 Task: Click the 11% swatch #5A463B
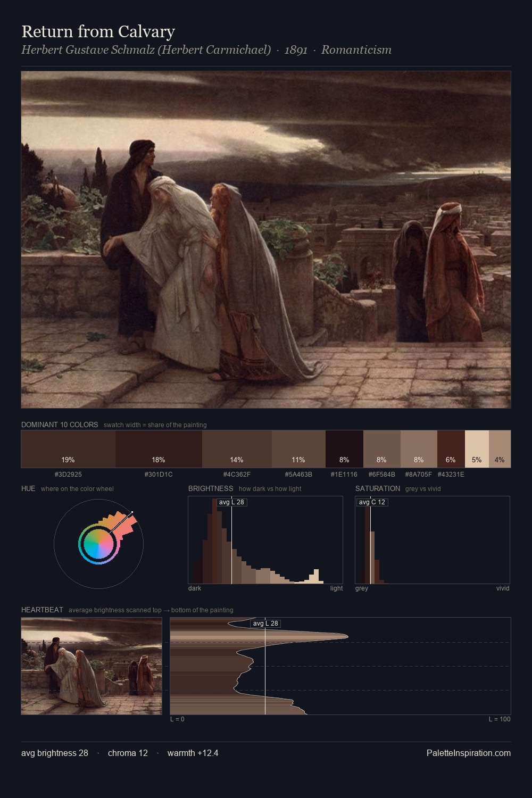(298, 449)
